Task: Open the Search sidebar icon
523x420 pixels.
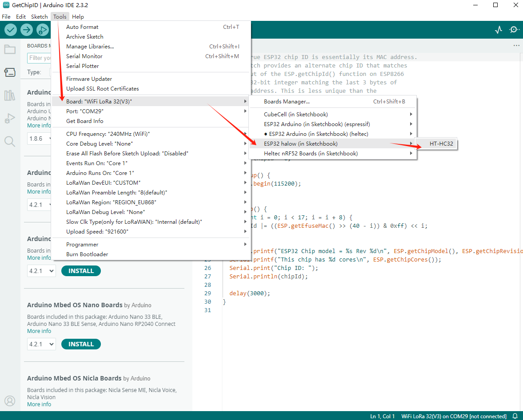Action: pyautogui.click(x=10, y=142)
